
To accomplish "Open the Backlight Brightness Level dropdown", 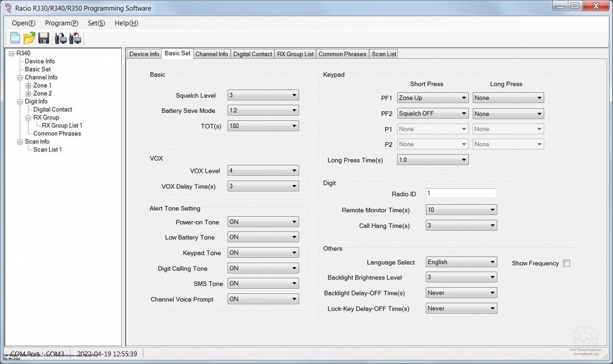I will [x=492, y=277].
